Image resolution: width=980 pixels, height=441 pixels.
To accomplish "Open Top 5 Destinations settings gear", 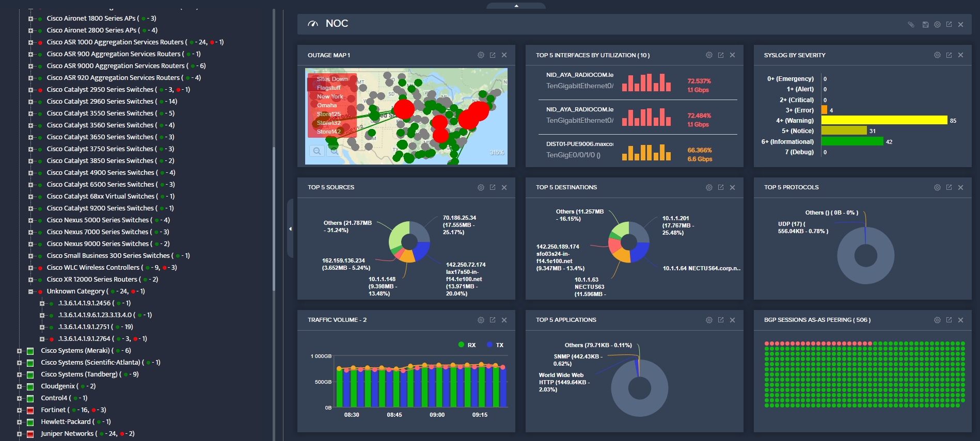I will (709, 187).
